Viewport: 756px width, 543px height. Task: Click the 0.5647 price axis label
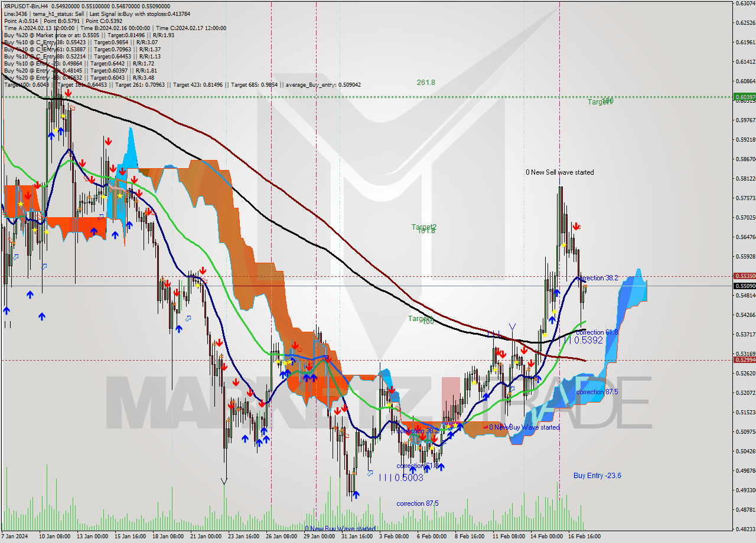[745, 237]
